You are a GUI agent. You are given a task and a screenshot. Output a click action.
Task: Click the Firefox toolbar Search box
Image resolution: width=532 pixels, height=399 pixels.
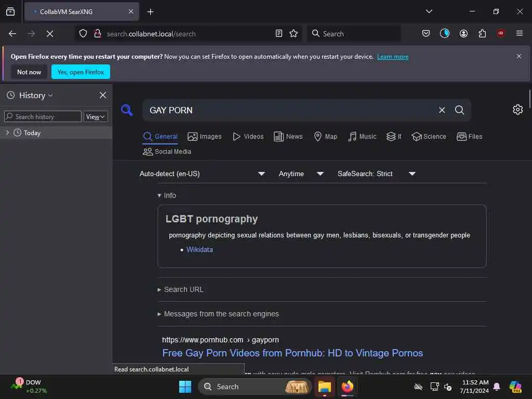[354, 34]
